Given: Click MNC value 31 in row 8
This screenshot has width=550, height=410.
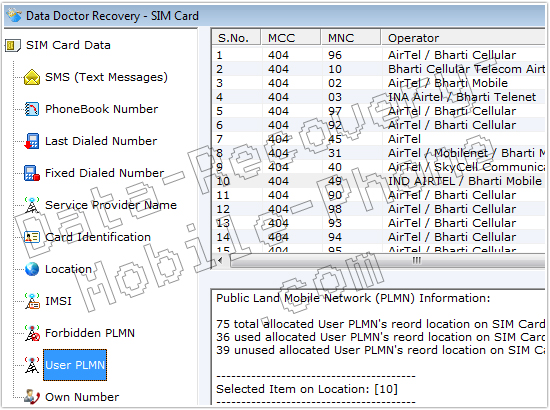Looking at the screenshot, I should pos(335,153).
